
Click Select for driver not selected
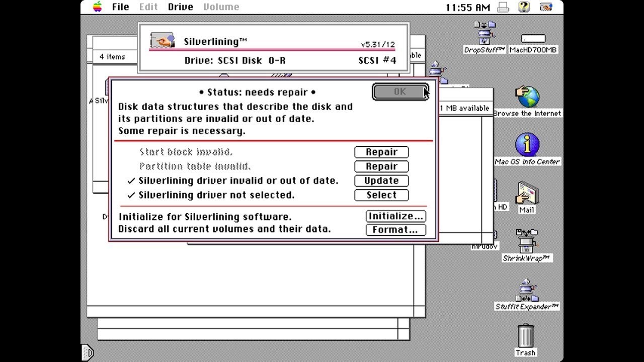tap(381, 195)
